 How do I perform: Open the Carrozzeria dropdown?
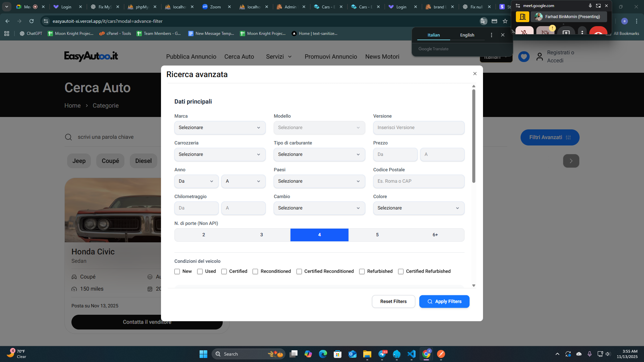220,155
